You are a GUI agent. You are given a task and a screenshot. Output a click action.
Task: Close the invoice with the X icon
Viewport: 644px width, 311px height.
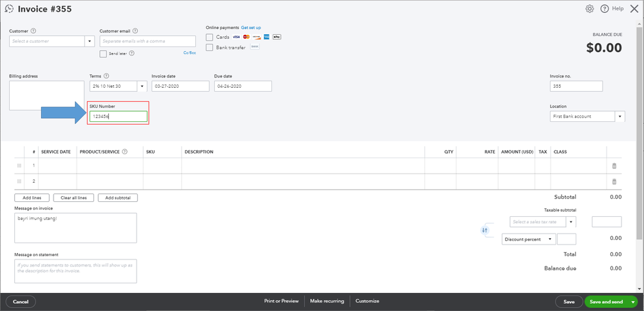point(634,8)
